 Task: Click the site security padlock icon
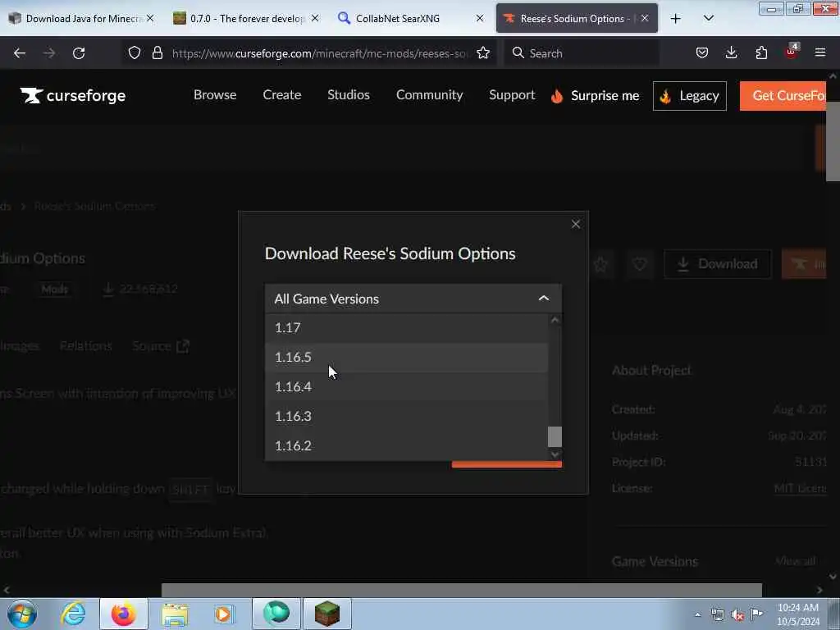pos(157,53)
